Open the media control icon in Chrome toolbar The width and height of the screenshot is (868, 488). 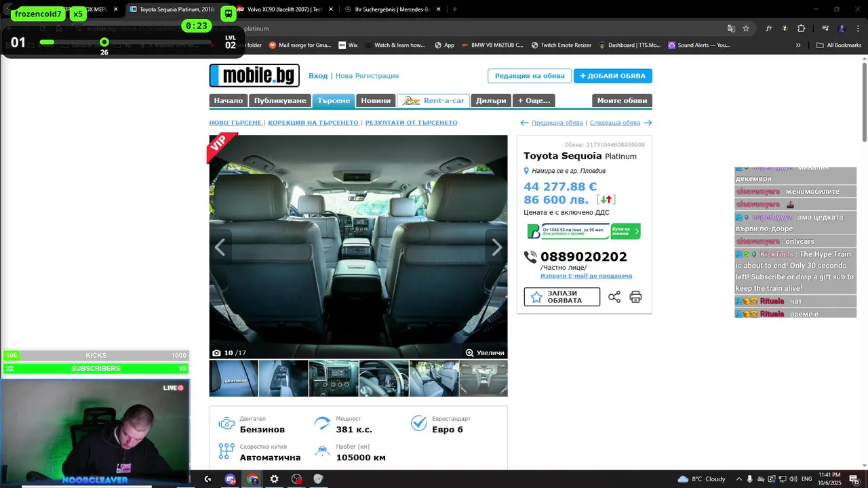click(x=825, y=28)
